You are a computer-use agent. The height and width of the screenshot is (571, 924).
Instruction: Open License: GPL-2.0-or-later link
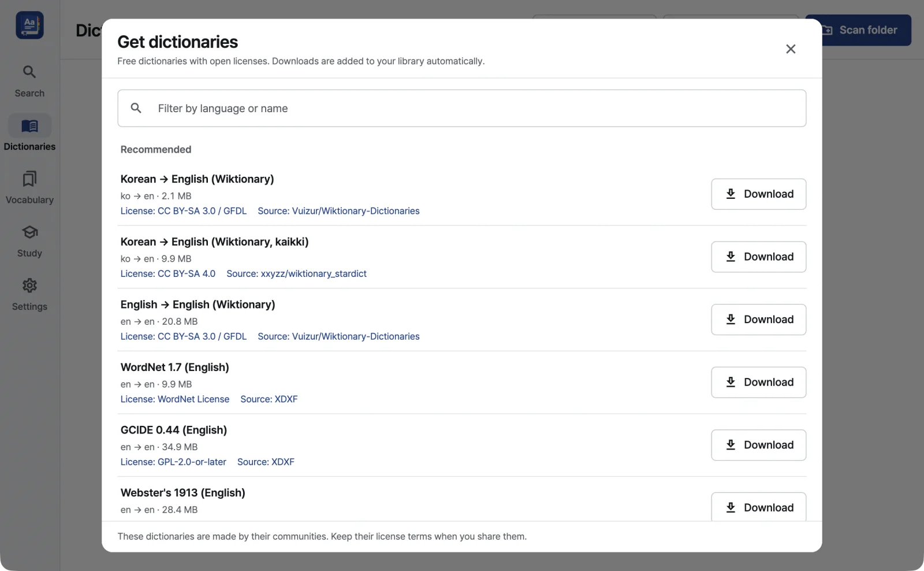173,462
